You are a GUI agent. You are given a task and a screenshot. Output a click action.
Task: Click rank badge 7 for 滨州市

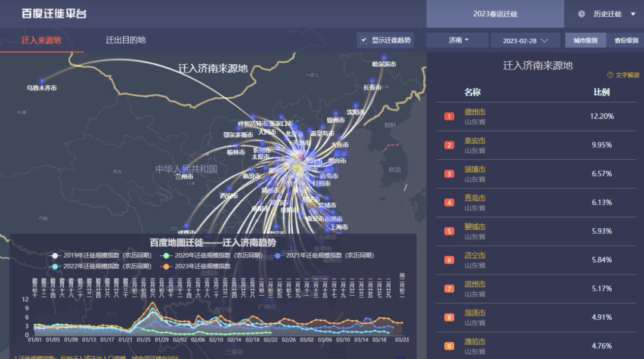click(449, 289)
